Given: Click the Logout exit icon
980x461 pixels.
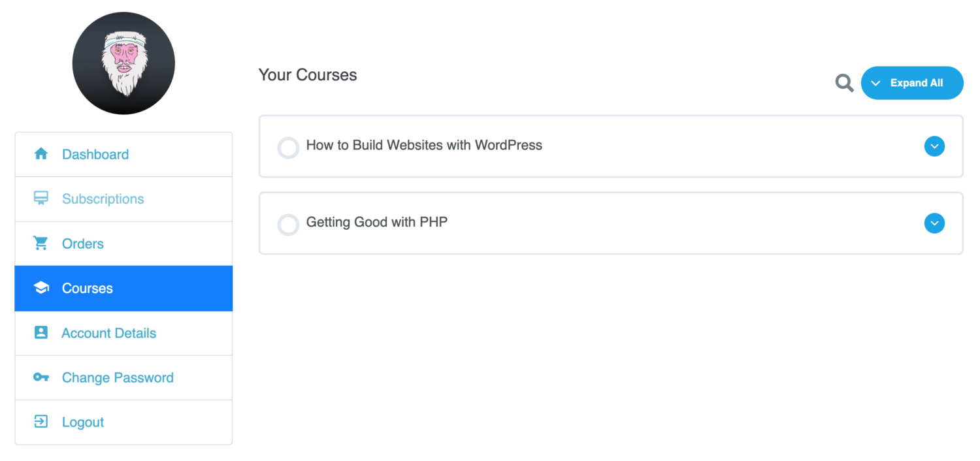Looking at the screenshot, I should 41,422.
